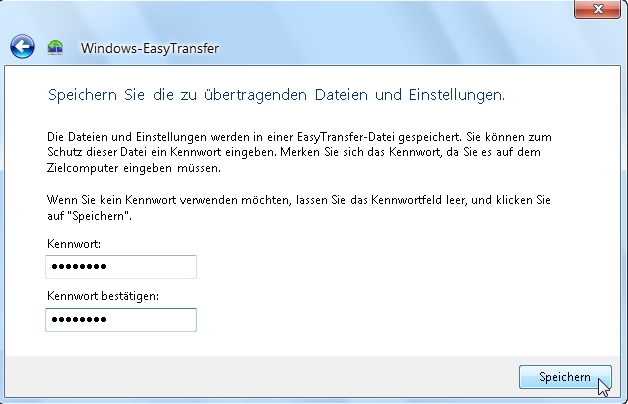Click the Windows-EasyTransfer app icon
The width and height of the screenshot is (628, 404).
(x=55, y=48)
